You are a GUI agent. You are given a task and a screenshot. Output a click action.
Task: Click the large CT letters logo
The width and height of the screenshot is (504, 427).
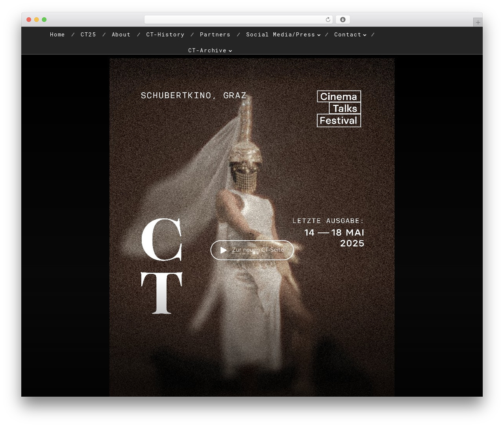coord(162,266)
